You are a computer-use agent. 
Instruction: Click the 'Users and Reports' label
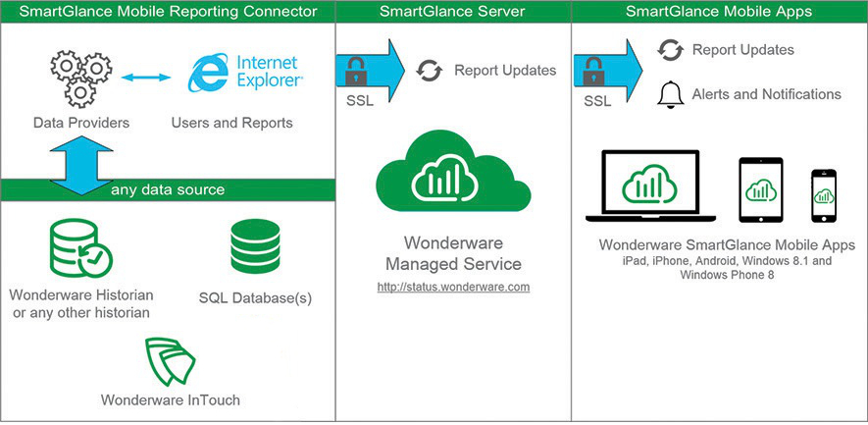click(231, 123)
